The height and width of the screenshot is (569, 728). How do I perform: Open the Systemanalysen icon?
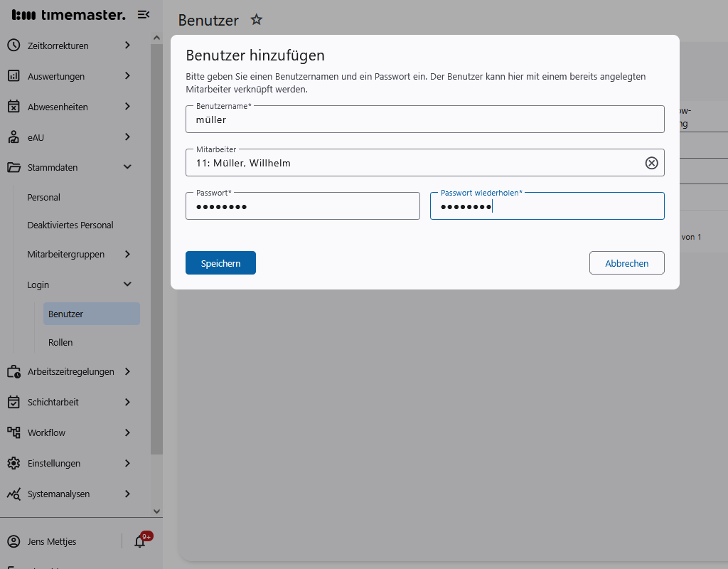[14, 494]
